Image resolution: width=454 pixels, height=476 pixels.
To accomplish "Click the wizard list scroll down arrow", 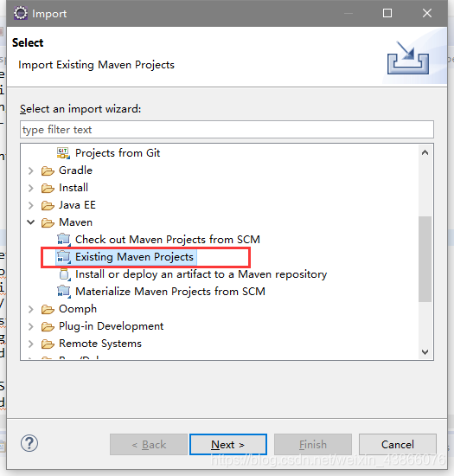I will [425, 352].
